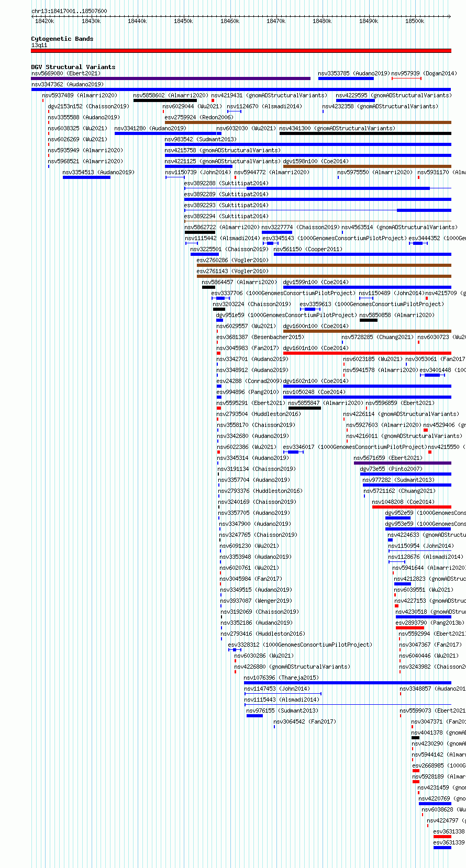Select esv3892288 (Suktitipat2014) label
This screenshot has width=466, height=868.
click(226, 183)
